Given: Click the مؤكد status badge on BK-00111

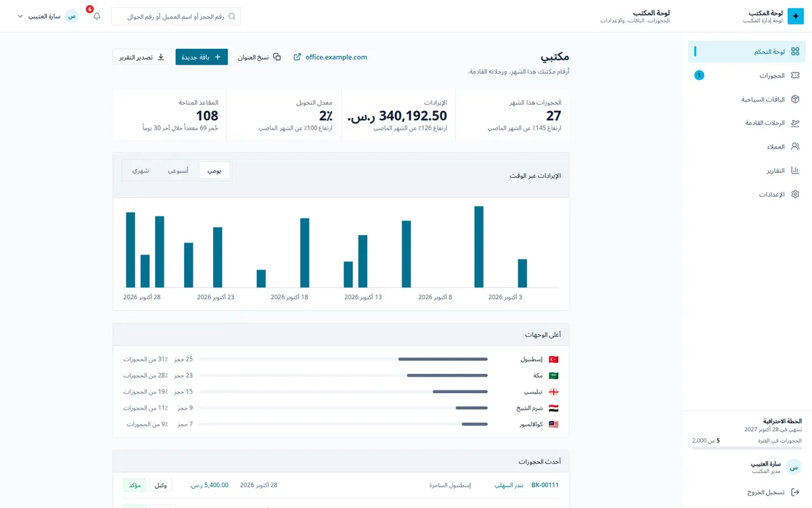Looking at the screenshot, I should point(134,485).
